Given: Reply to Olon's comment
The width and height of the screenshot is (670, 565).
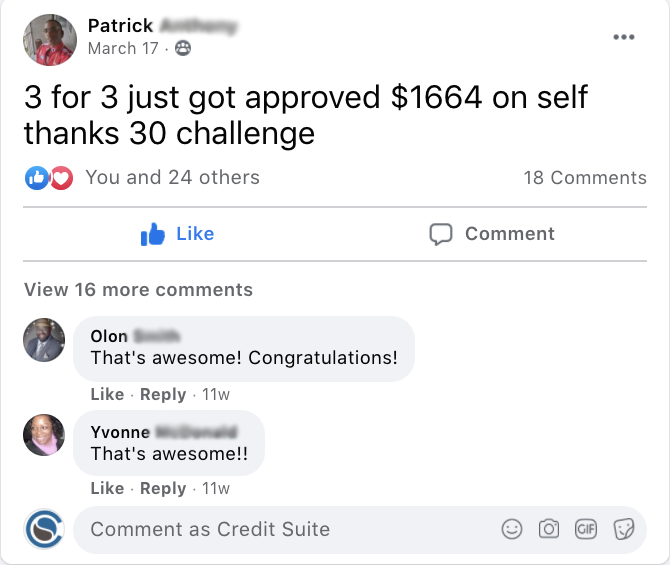Looking at the screenshot, I should tap(163, 394).
